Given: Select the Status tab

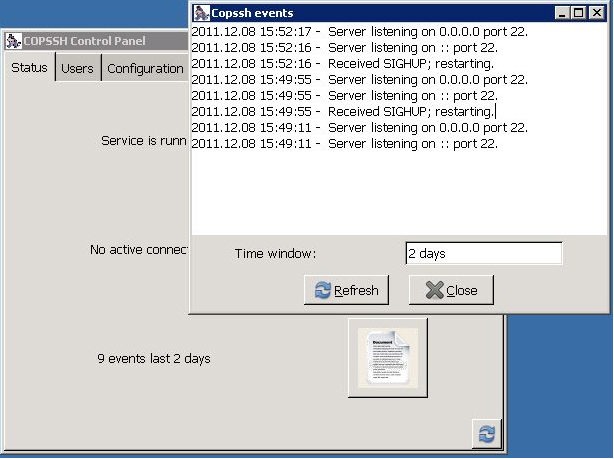Looking at the screenshot, I should pyautogui.click(x=29, y=67).
